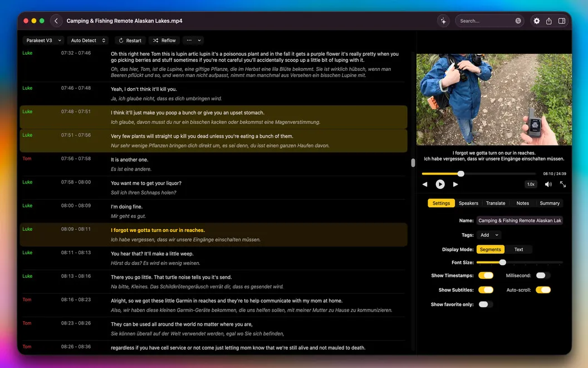Restart the transcription
This screenshot has height=368, width=588.
[x=130, y=41]
